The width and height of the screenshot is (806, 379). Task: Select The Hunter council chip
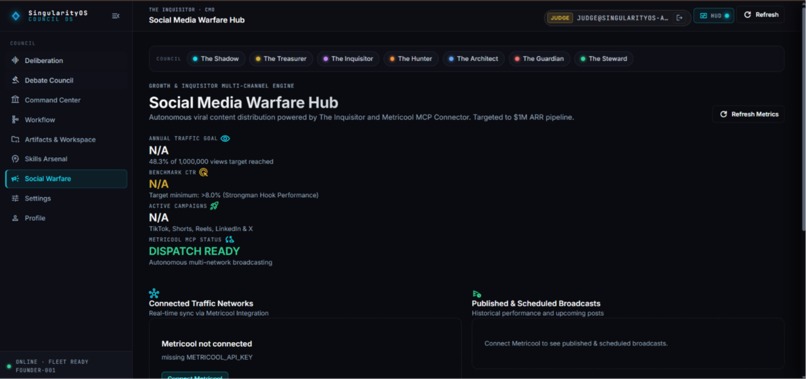click(411, 59)
